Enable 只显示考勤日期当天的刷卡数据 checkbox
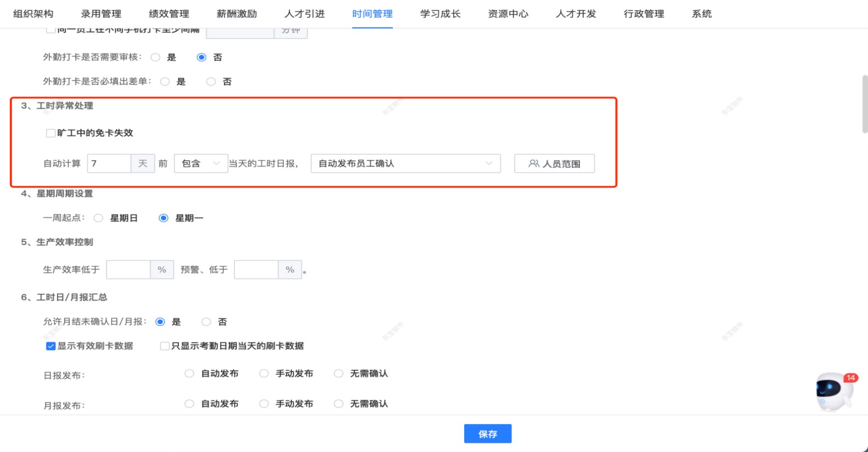The height and width of the screenshot is (452, 868). (x=165, y=346)
